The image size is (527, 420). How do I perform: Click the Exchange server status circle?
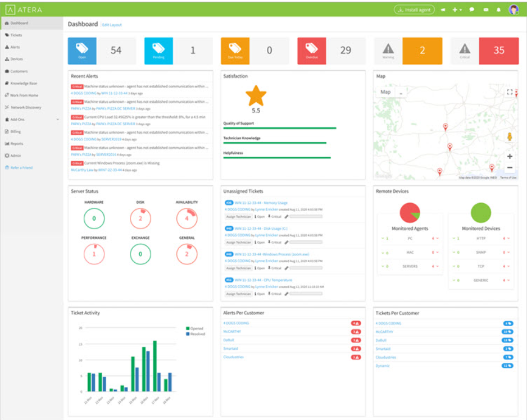(x=140, y=254)
